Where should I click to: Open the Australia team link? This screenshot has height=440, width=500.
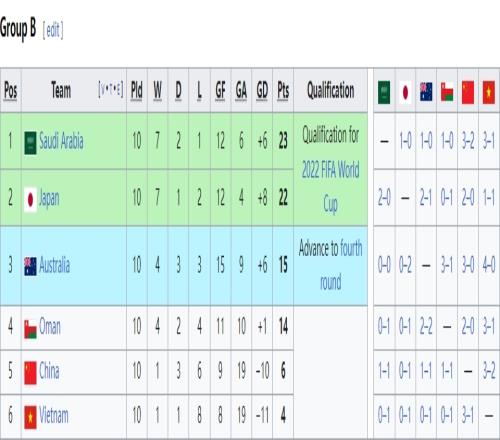point(55,265)
